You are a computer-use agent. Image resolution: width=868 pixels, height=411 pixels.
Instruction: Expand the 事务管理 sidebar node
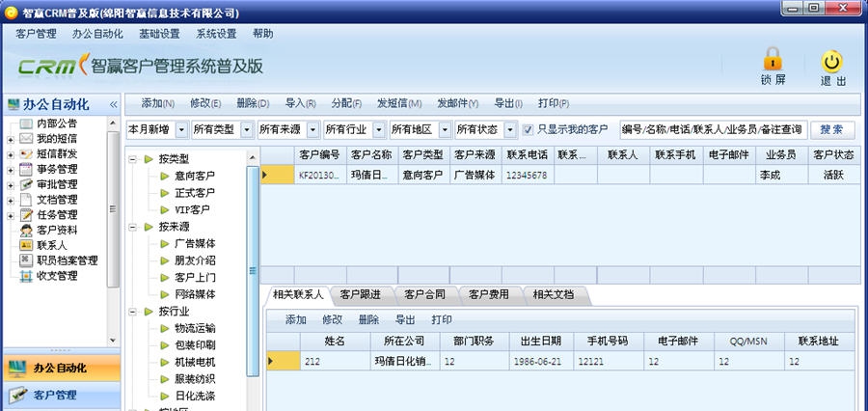point(11,170)
